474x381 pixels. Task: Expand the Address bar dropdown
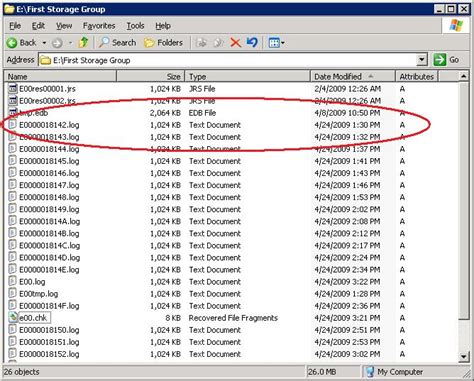click(422, 60)
